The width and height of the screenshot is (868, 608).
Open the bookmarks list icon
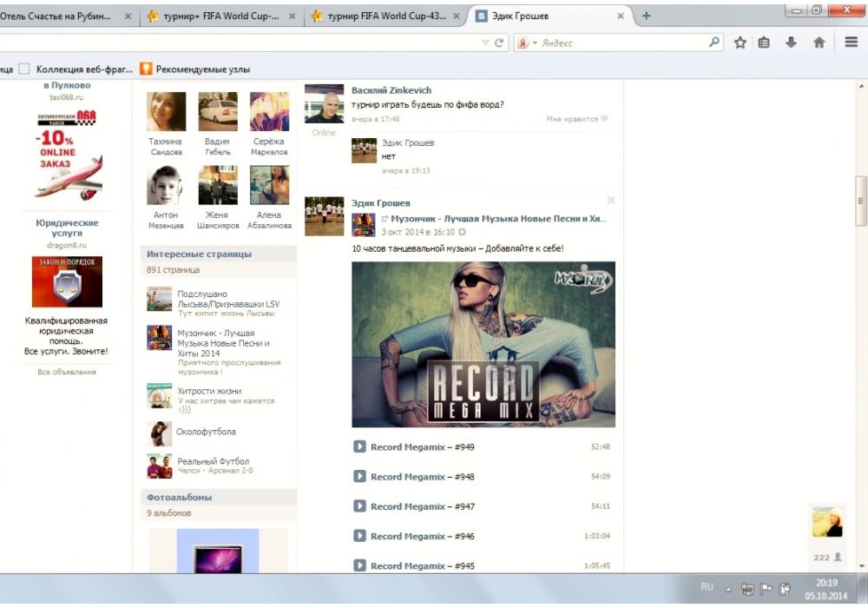pos(764,43)
